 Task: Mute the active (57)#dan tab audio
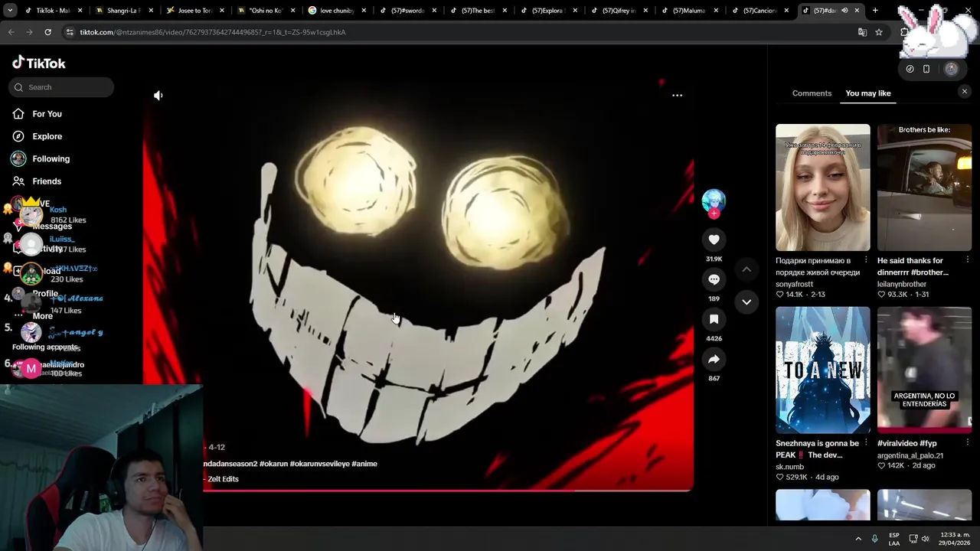pos(844,11)
